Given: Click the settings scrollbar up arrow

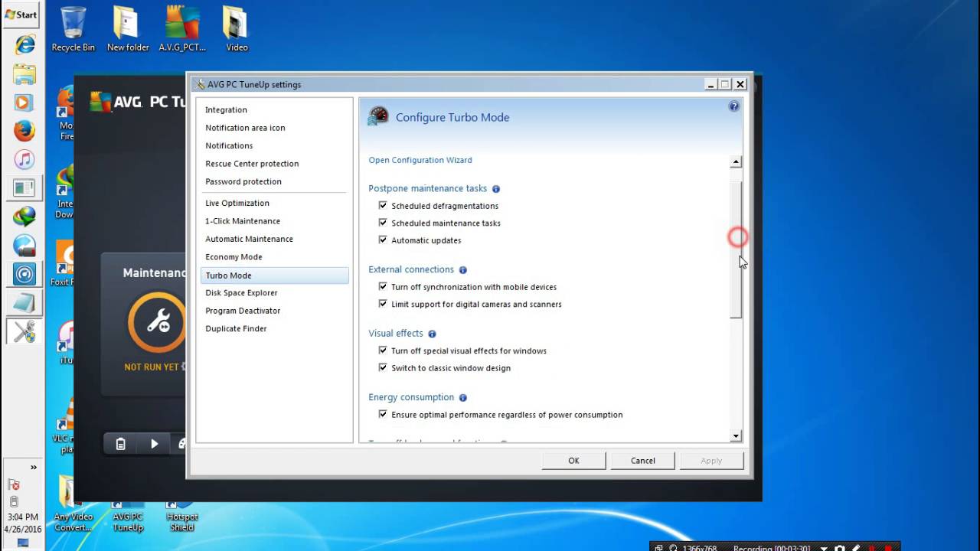Looking at the screenshot, I should [x=736, y=161].
